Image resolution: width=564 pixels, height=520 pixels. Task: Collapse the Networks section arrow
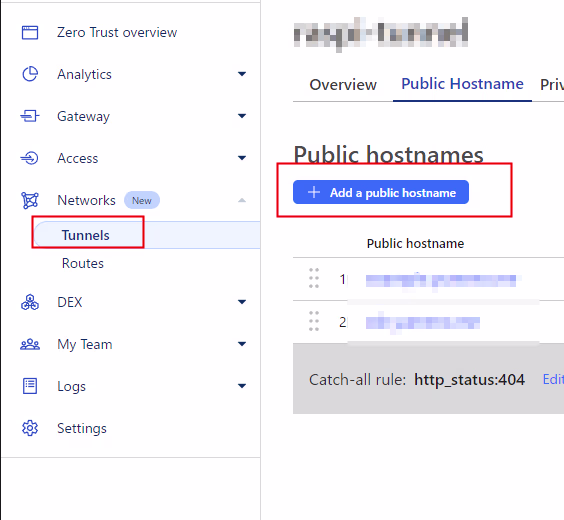242,200
